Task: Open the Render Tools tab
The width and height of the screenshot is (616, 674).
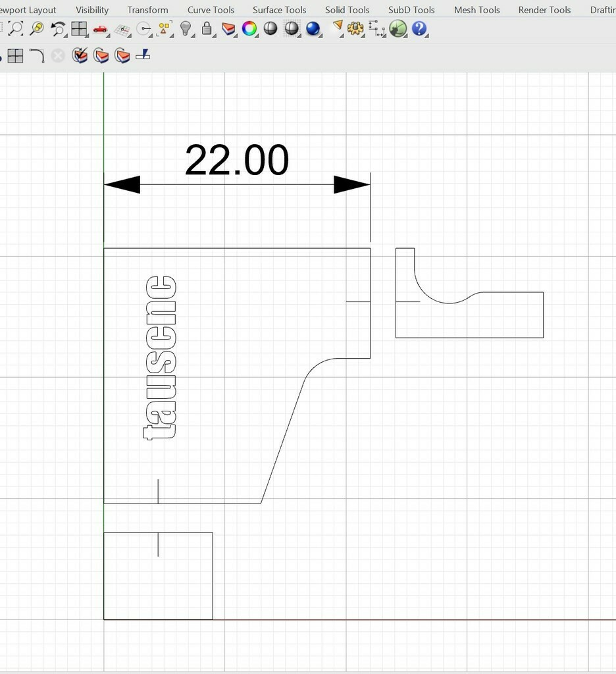Action: (544, 10)
